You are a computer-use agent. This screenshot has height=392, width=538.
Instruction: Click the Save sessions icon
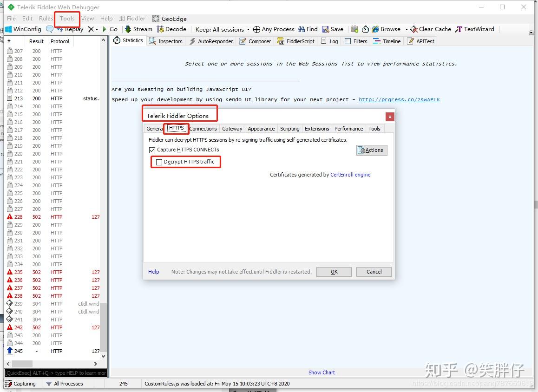[333, 29]
